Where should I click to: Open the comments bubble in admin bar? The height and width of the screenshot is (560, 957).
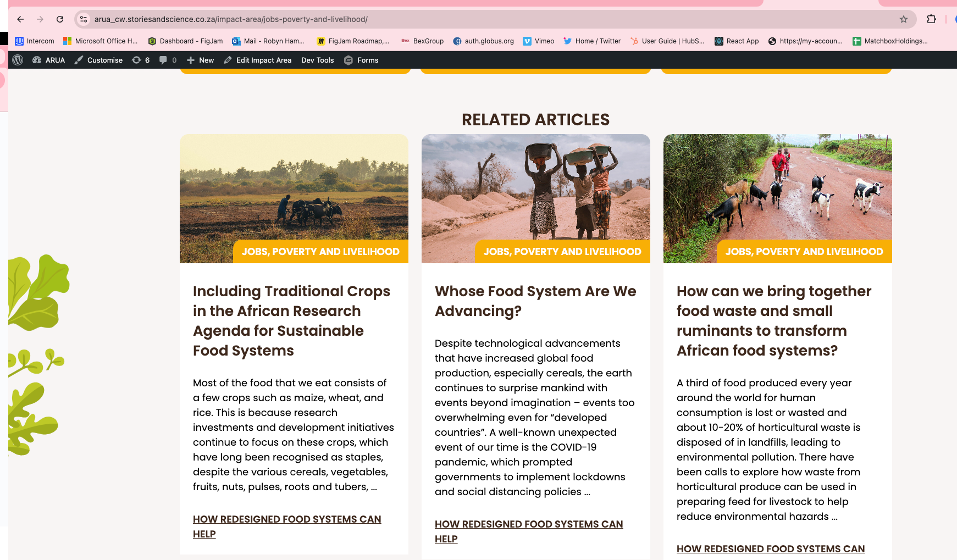coord(167,60)
